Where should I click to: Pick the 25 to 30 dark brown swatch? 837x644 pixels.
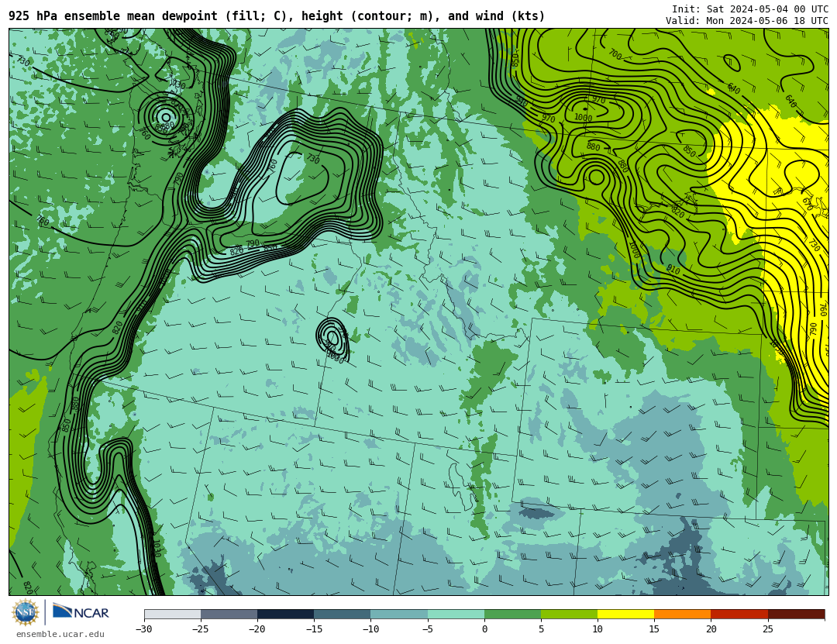click(x=796, y=615)
